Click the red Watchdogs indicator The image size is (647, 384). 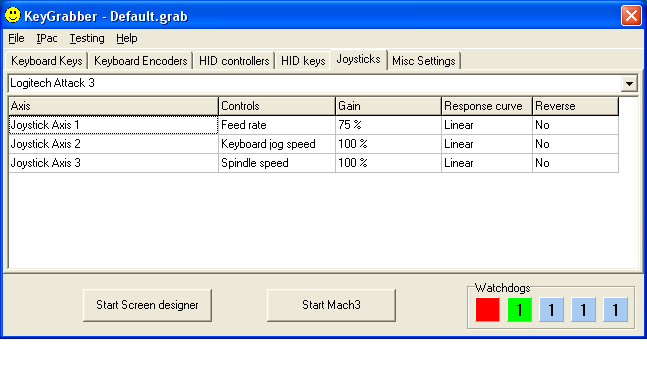point(487,309)
